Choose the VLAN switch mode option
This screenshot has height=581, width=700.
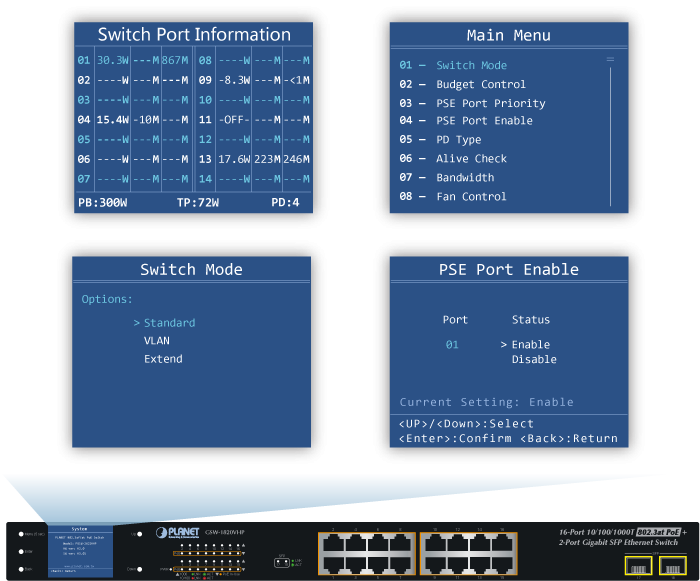(x=157, y=341)
